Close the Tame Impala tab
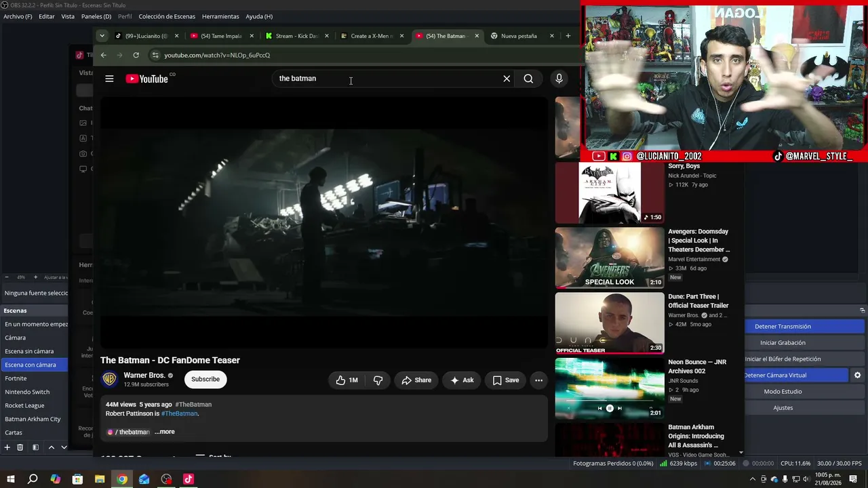 252,36
